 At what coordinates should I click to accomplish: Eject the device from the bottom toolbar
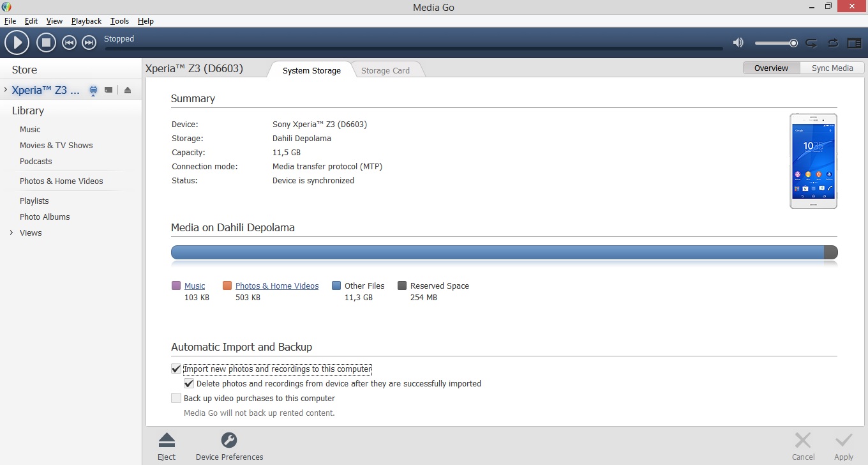pyautogui.click(x=167, y=445)
